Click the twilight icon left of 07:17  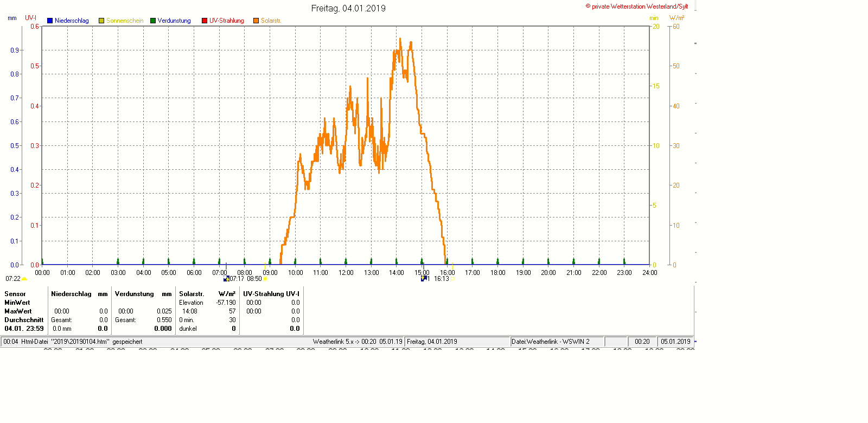(226, 279)
